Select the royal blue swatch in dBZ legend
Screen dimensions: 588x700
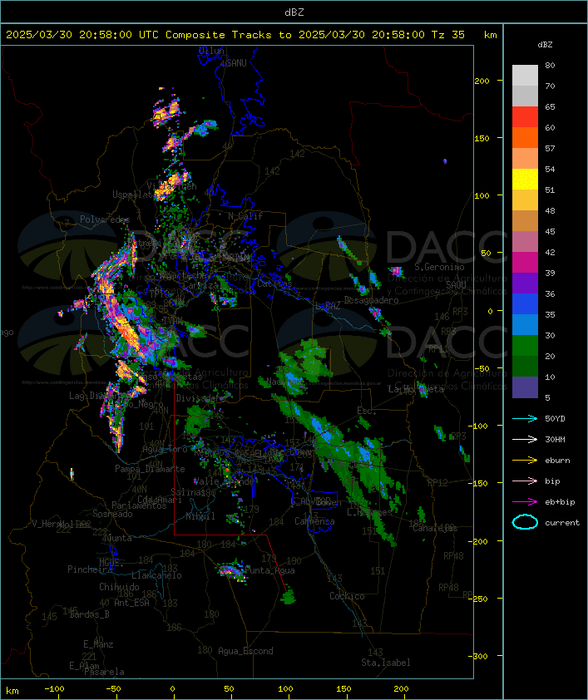click(525, 304)
